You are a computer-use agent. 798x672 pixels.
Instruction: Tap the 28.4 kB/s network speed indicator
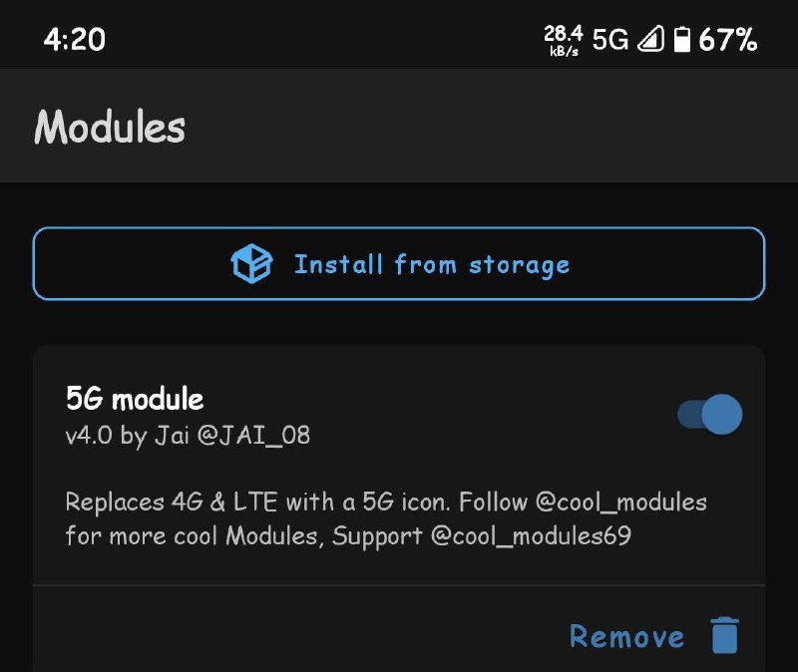(x=564, y=40)
